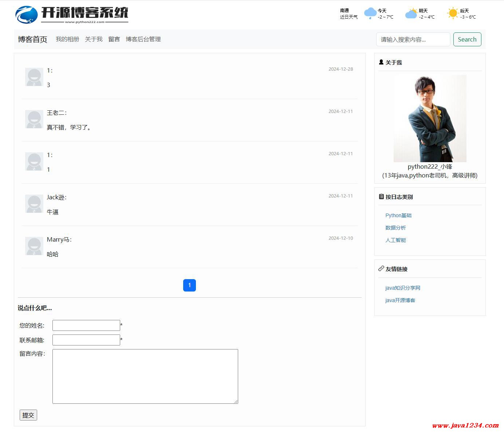Click the avatar of Marry马's comment

[x=34, y=246]
